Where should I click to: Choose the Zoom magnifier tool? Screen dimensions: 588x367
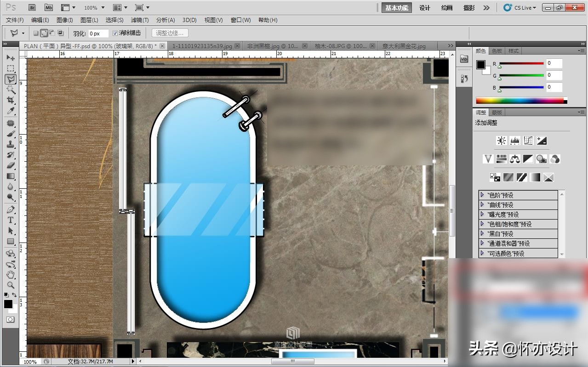(x=11, y=285)
